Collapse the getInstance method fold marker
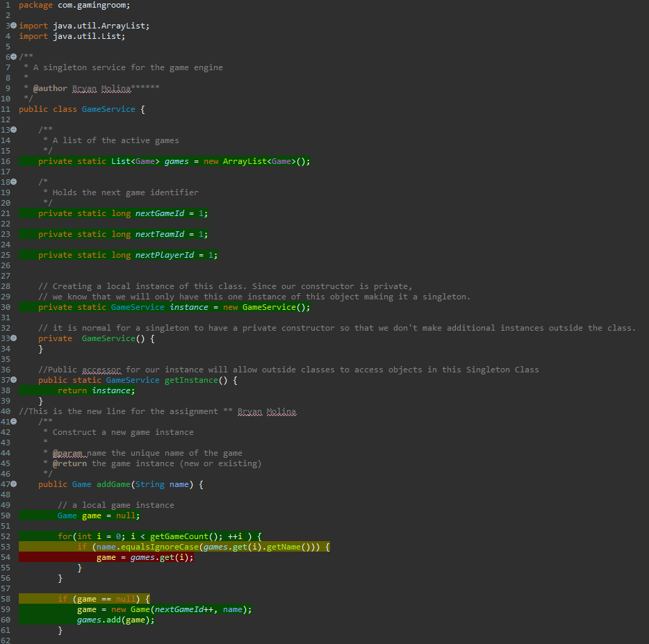This screenshot has height=644, width=649. [14, 379]
